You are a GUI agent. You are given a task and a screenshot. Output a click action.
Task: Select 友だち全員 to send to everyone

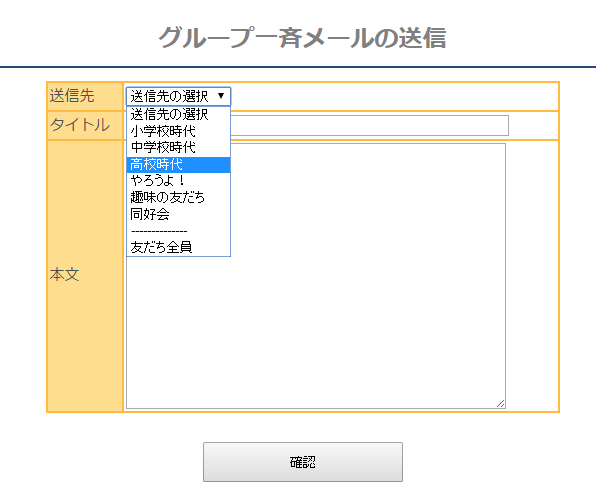point(178,248)
